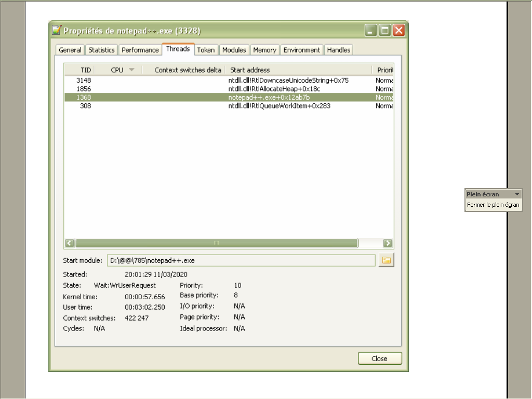Viewport: 532px width, 399px height.
Task: Click user time value 00:03:02.250
Action: (145, 308)
